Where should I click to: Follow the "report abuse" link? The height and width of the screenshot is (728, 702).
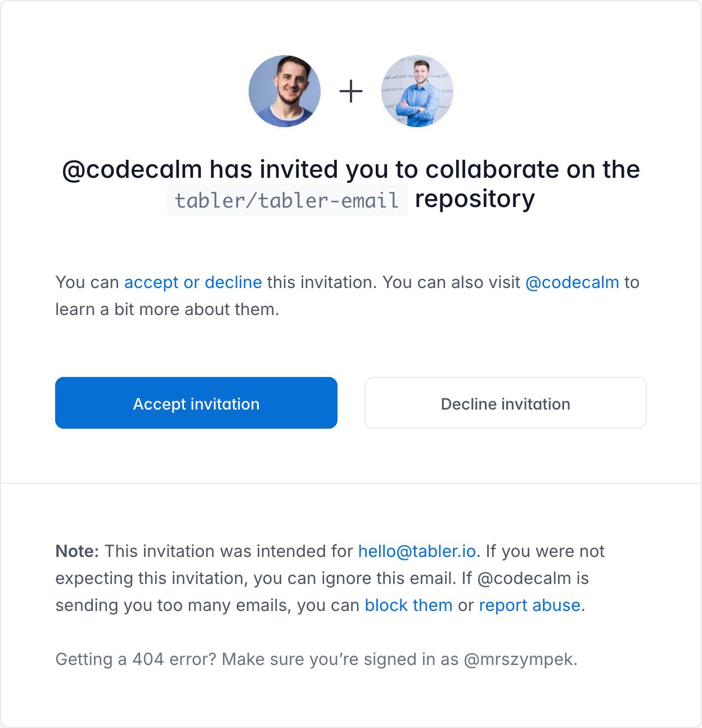click(529, 605)
